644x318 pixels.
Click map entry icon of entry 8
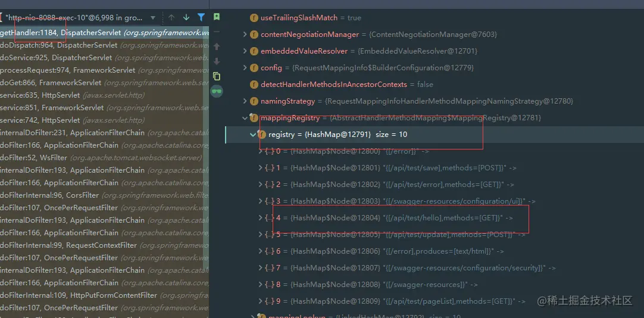point(270,284)
